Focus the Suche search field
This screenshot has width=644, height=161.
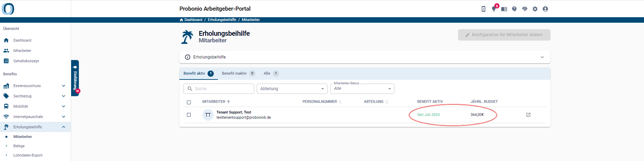click(219, 89)
